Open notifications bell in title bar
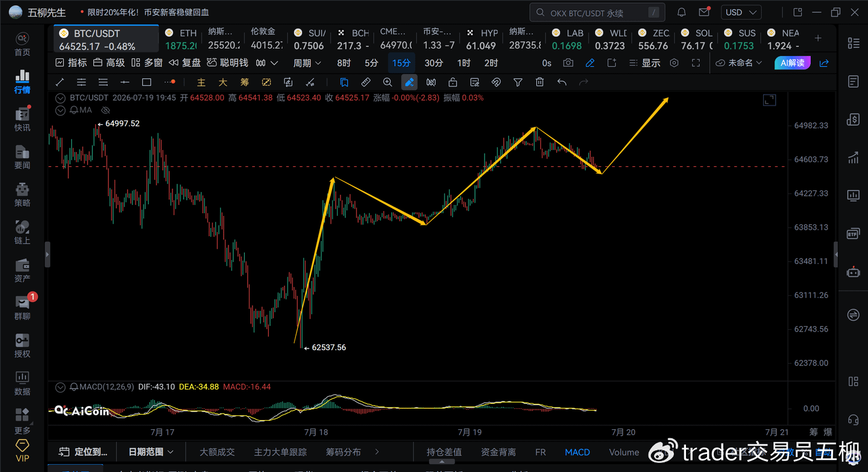This screenshot has width=868, height=472. (x=682, y=12)
